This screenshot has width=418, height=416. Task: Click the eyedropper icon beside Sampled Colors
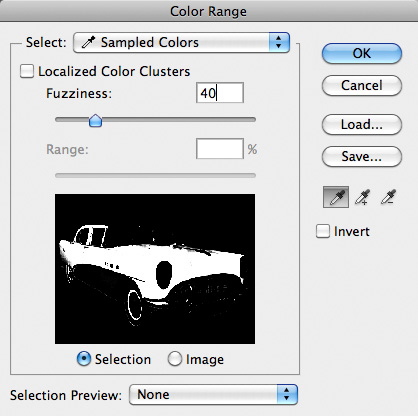point(88,42)
